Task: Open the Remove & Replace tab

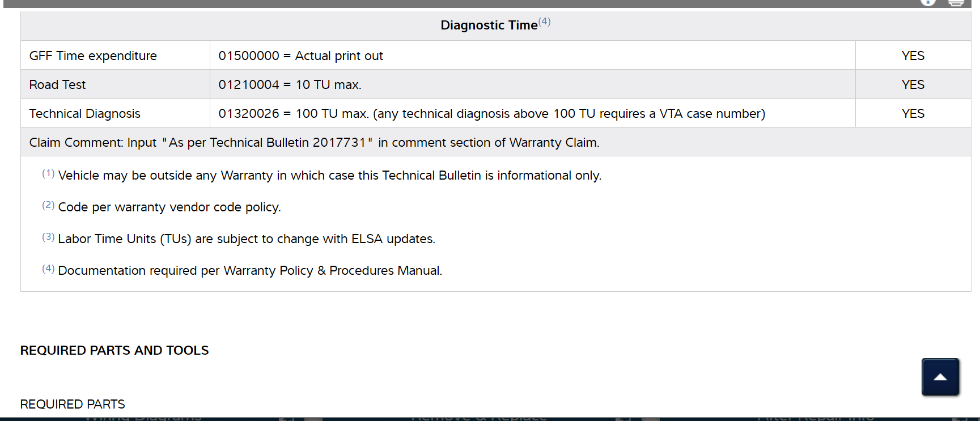Action: point(479,418)
